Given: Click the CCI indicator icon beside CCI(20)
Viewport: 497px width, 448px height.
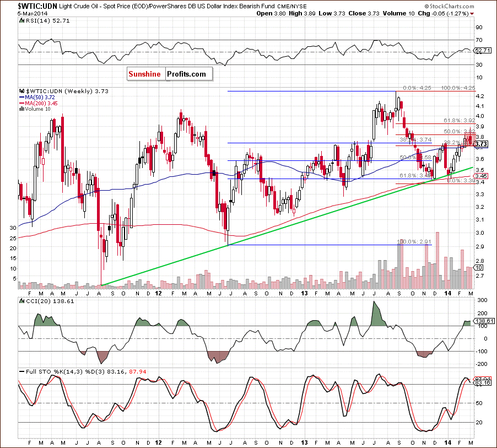Looking at the screenshot, I should click(21, 301).
